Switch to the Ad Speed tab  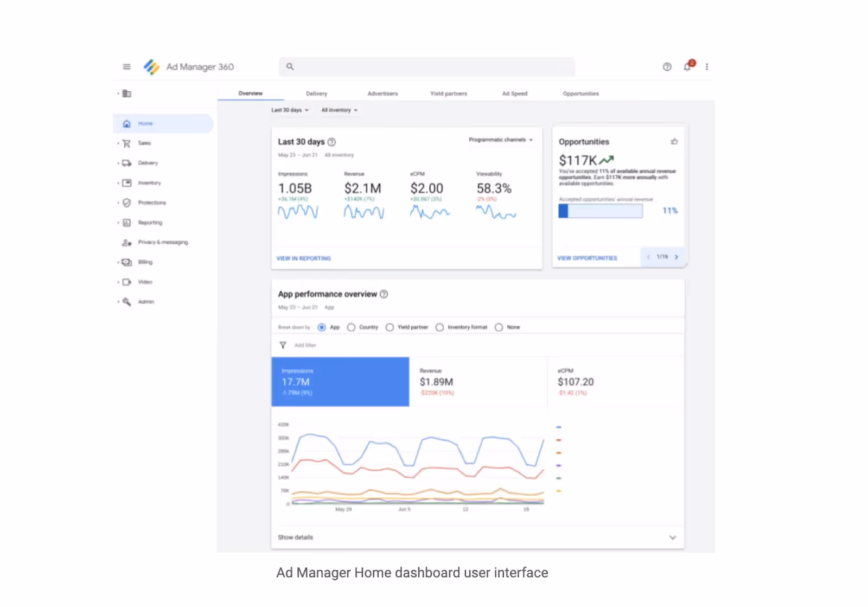pyautogui.click(x=514, y=93)
